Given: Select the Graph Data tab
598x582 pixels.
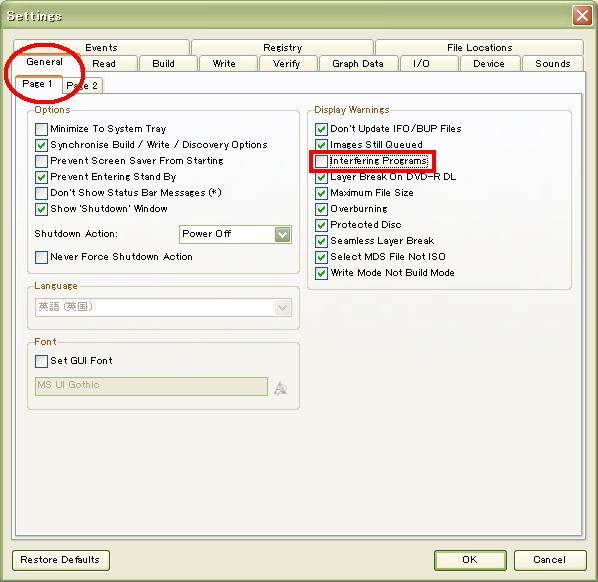Looking at the screenshot, I should (x=358, y=64).
